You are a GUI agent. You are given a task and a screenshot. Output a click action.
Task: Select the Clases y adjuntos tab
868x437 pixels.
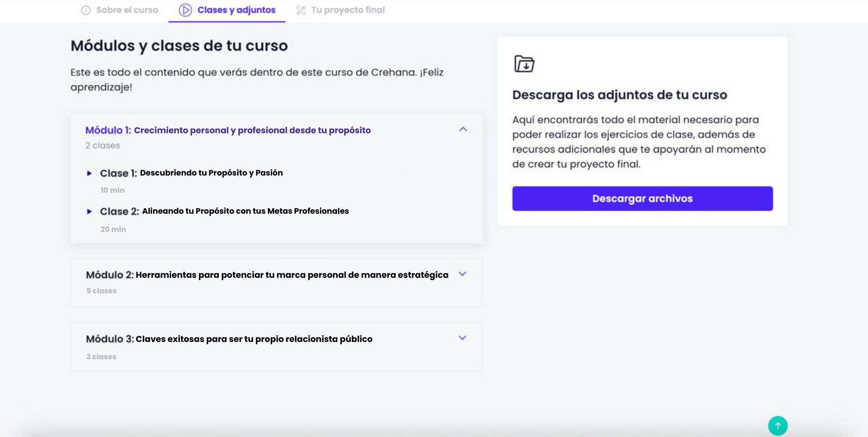[x=236, y=10]
